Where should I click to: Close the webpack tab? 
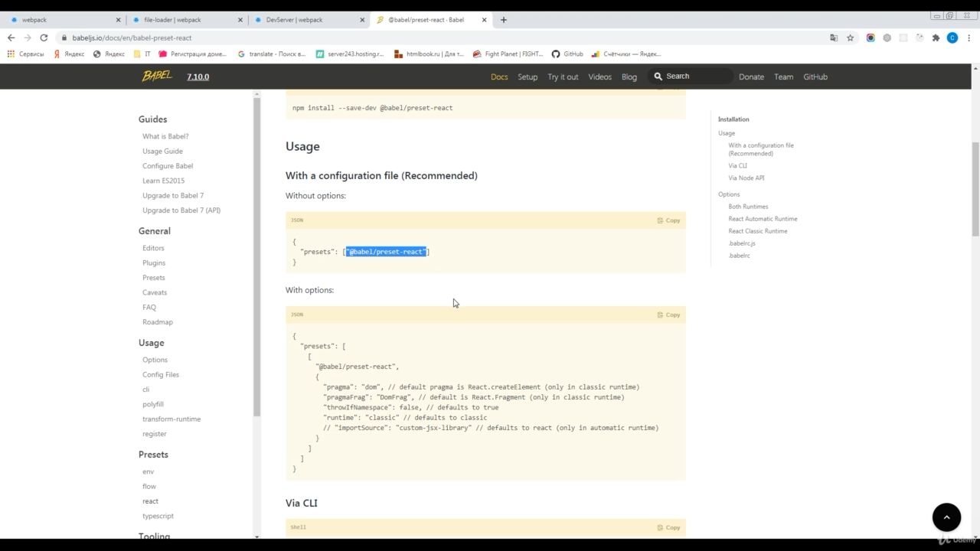point(118,20)
